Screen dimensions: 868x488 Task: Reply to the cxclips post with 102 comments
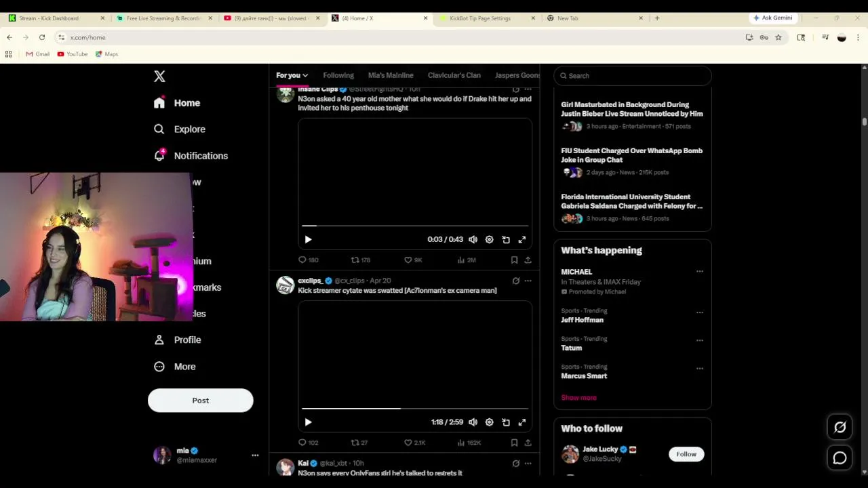pyautogui.click(x=302, y=443)
